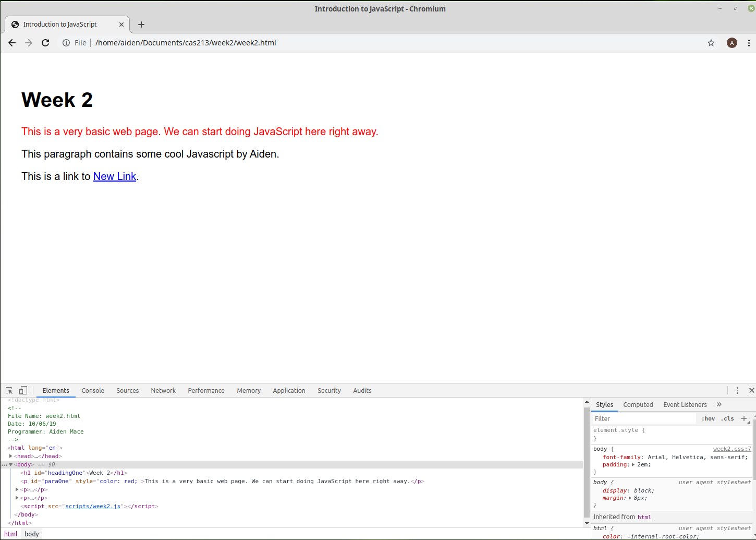The height and width of the screenshot is (540, 756).
Task: Open DevTools three-dot customize menu
Action: [737, 390]
